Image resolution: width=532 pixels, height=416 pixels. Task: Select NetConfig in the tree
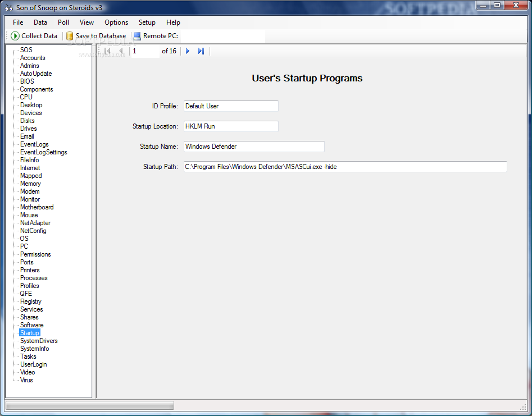[x=33, y=231]
